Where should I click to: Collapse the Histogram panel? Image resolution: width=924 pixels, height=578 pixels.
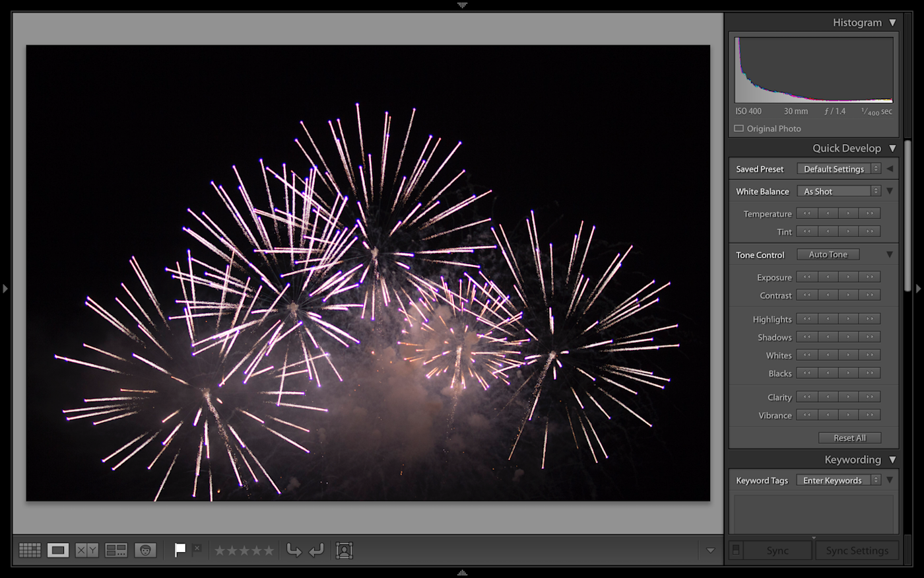892,22
